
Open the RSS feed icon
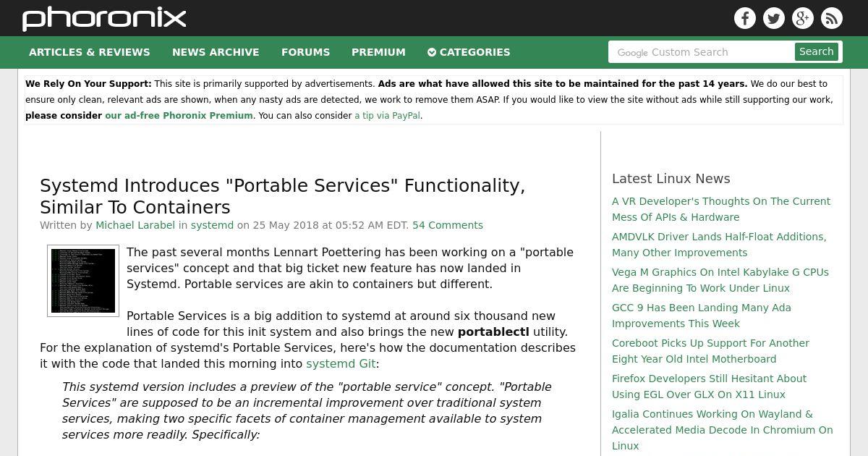click(832, 18)
